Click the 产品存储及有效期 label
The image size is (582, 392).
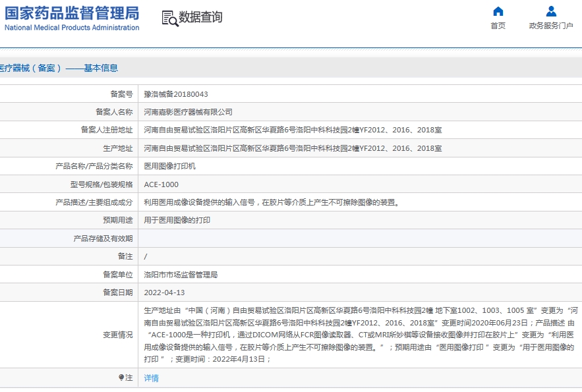(103, 238)
